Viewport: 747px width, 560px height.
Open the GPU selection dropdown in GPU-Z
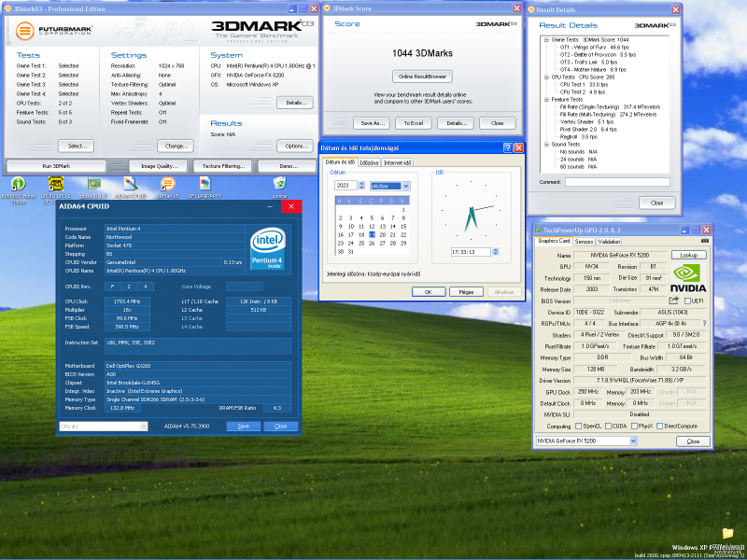(x=633, y=441)
